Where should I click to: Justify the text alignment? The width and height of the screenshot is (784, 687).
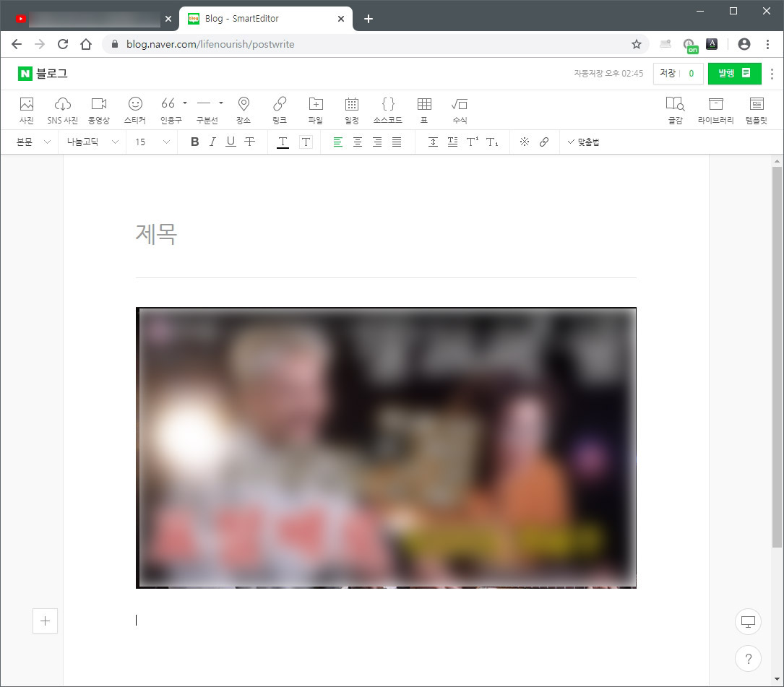click(397, 142)
